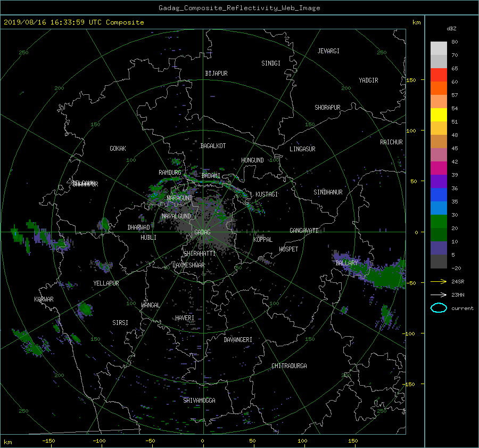This screenshot has width=479, height=448.
Task: Select the bright green 20 dBZ color swatch
Action: [x=439, y=222]
